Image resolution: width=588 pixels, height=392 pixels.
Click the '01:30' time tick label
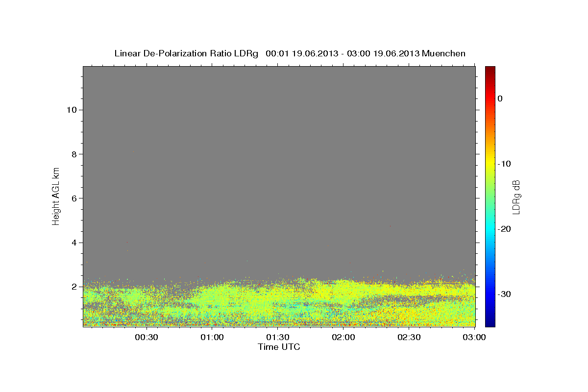click(278, 337)
